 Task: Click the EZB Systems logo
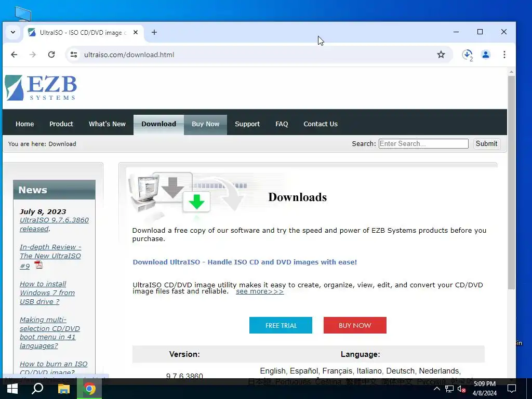coord(41,87)
